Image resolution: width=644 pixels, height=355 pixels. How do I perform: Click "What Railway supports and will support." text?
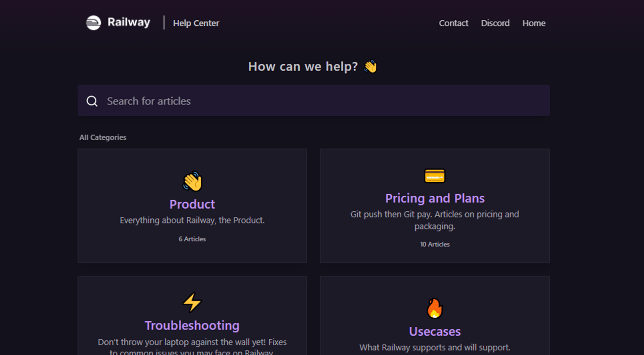[435, 347]
